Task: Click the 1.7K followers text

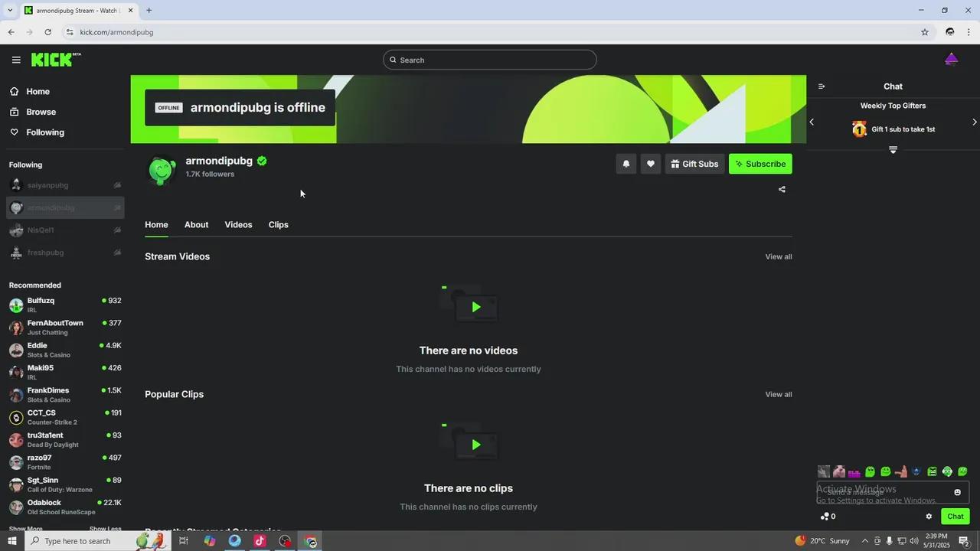Action: tap(210, 174)
